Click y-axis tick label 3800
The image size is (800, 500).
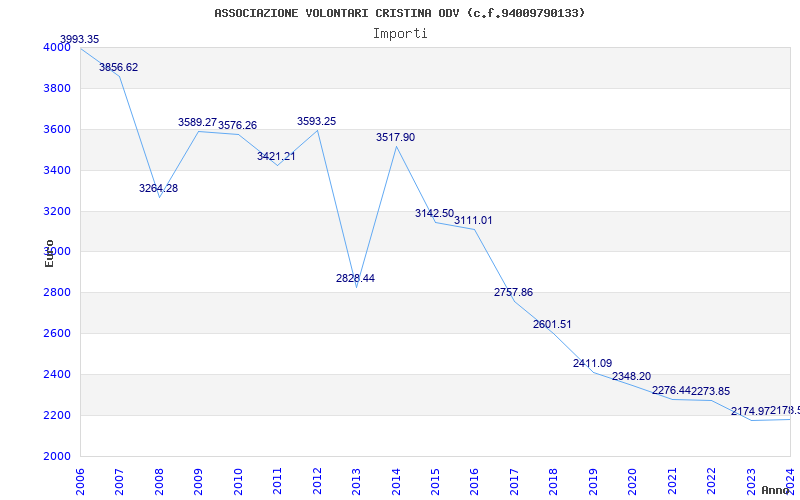[57, 88]
